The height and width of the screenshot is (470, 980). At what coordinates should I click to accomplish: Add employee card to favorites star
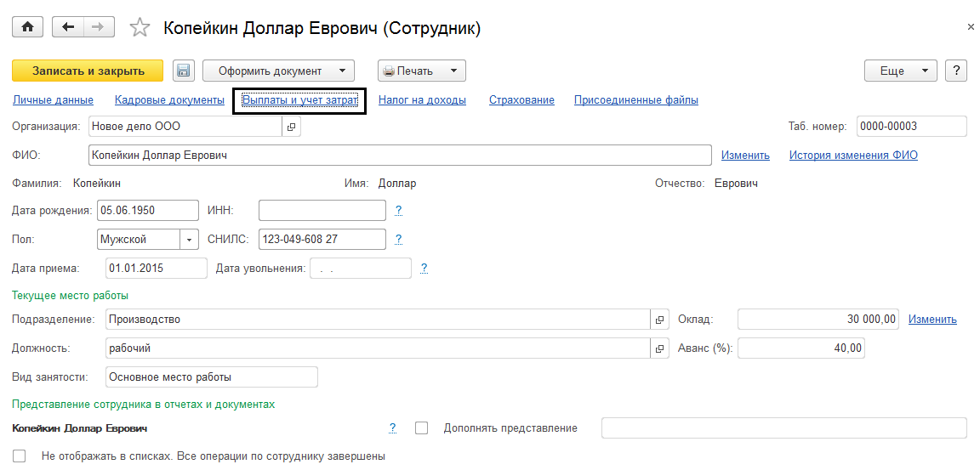[x=140, y=28]
